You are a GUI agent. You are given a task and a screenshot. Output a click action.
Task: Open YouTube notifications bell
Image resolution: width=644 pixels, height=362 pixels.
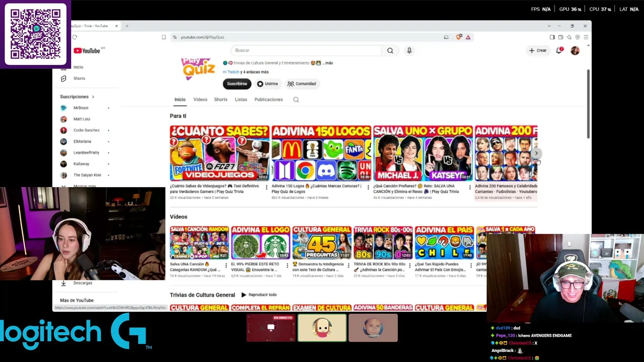(559, 50)
